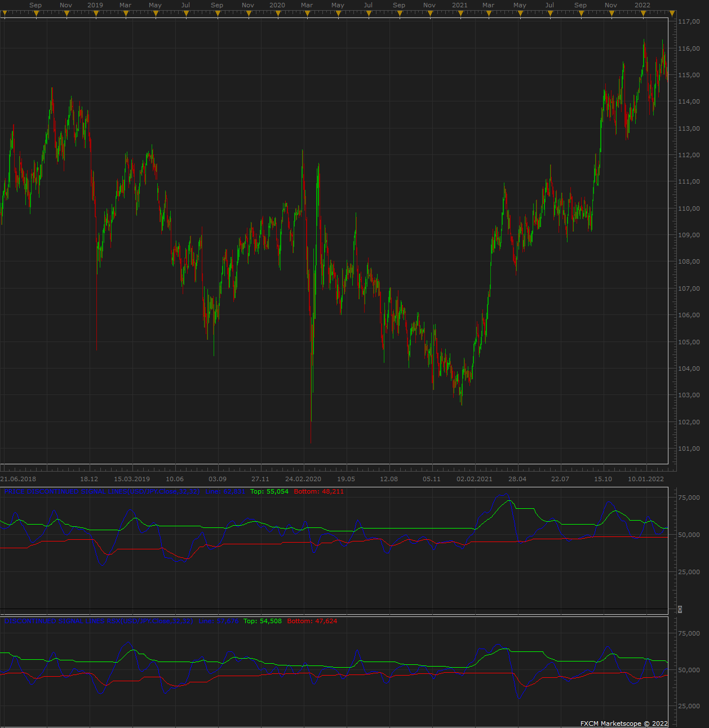Screen dimensions: 709x728
Task: Click the 111,00 price axis label
Action: (689, 181)
